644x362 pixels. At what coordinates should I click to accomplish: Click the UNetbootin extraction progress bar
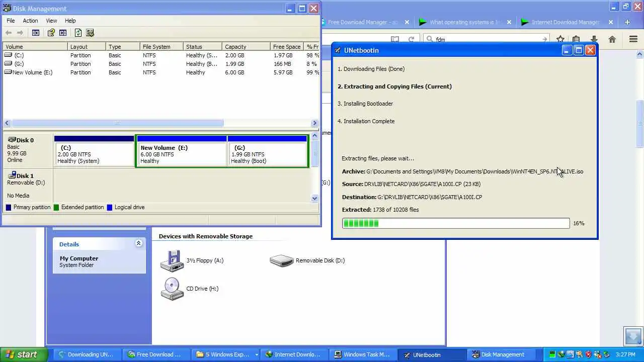point(456,223)
